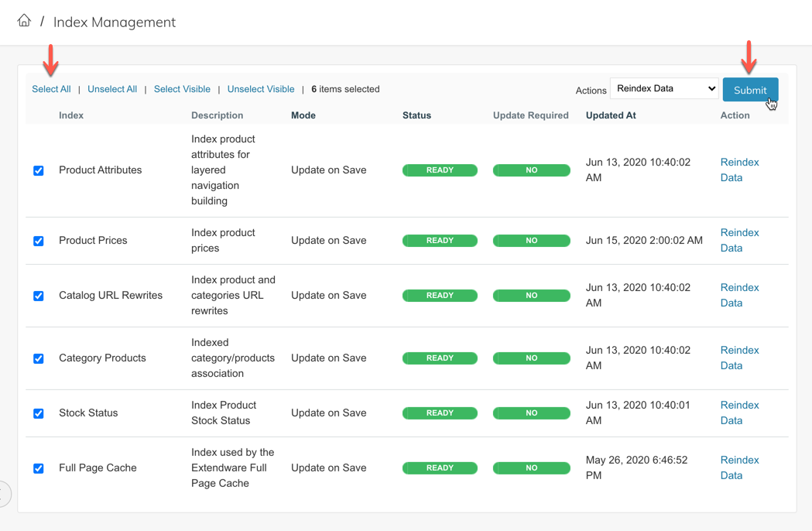The image size is (812, 531).
Task: Click the '6 items selected' counter text
Action: tap(345, 89)
